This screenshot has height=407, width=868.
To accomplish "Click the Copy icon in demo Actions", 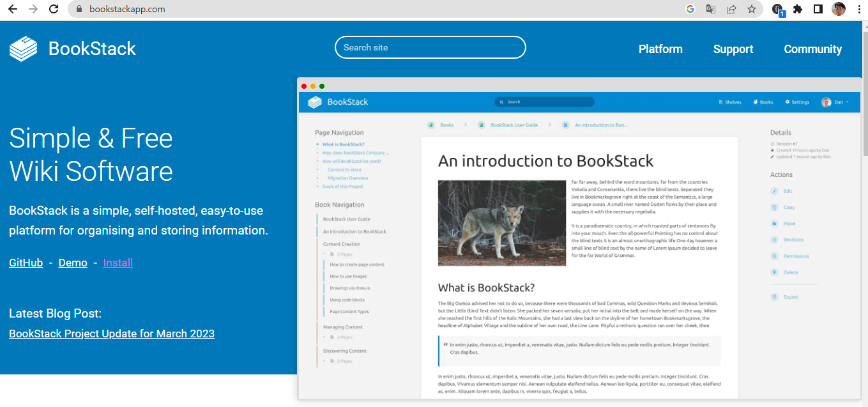I will [775, 207].
